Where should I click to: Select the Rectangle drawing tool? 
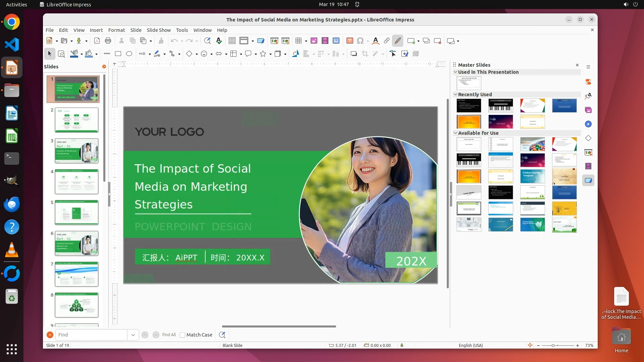tap(118, 54)
